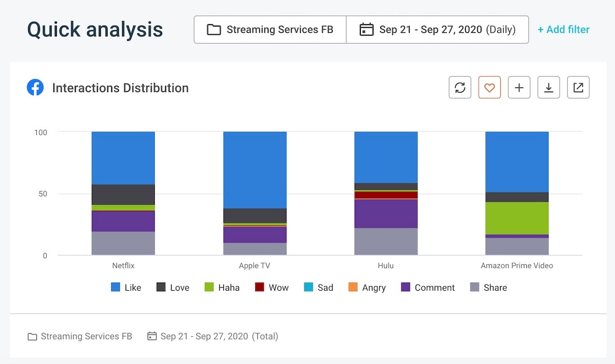Toggle the Wow series in legend
This screenshot has height=364, width=615.
tap(272, 287)
